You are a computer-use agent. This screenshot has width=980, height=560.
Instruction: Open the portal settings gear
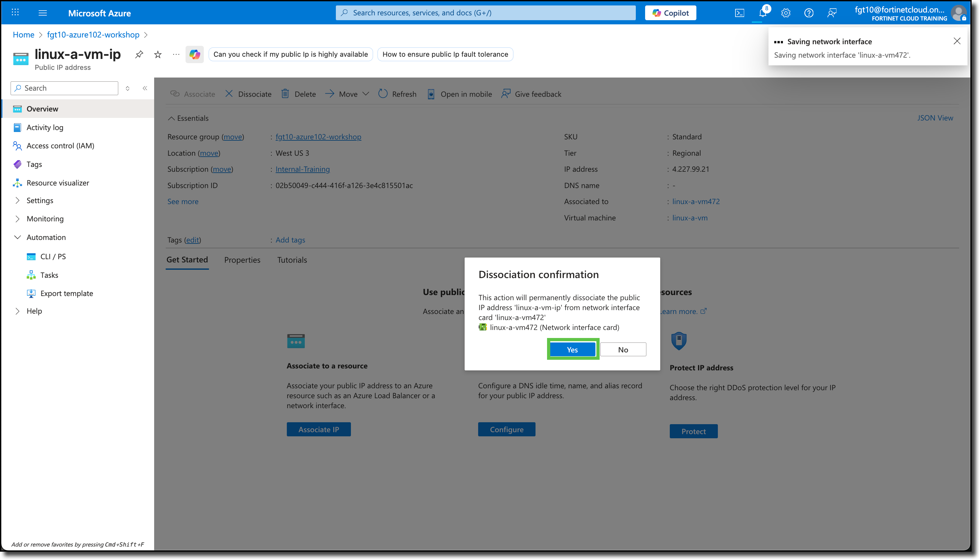(785, 13)
